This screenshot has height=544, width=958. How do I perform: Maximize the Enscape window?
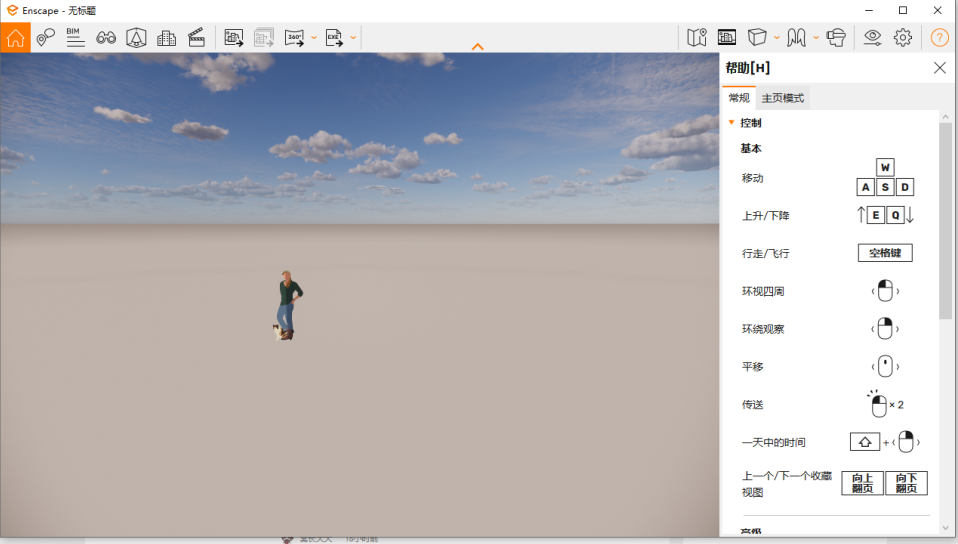pyautogui.click(x=903, y=10)
